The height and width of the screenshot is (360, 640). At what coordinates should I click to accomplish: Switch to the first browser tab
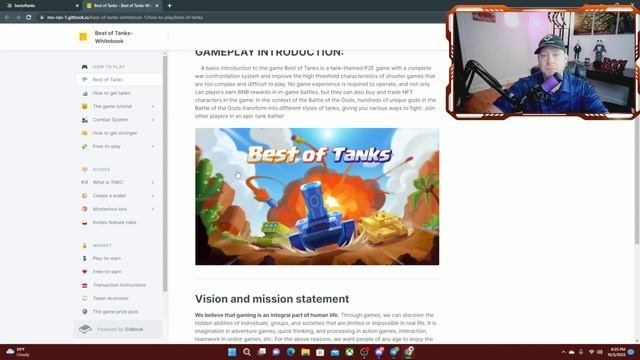41,6
